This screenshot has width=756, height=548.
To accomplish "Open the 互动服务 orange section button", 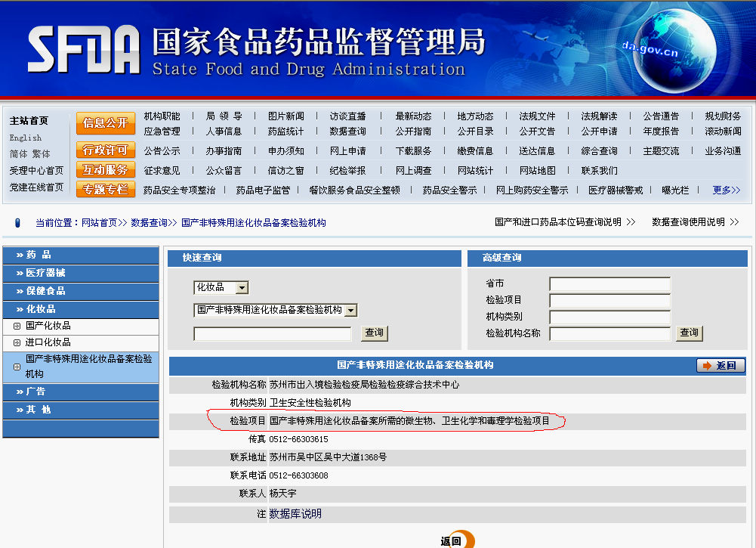I will [x=106, y=170].
